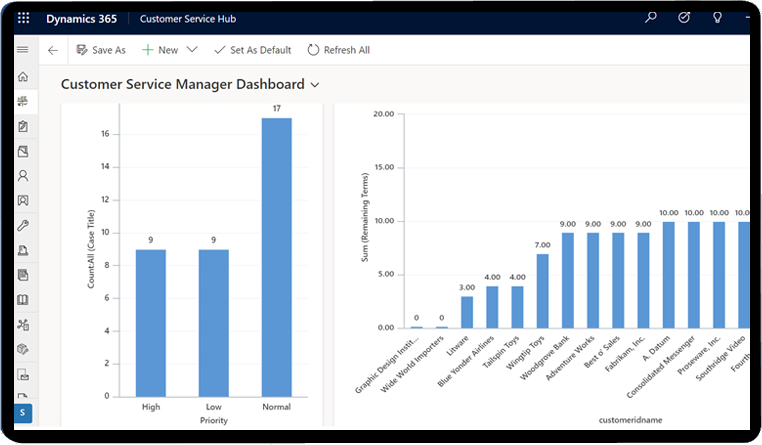
Task: Click the 'Adventure Works' axis label
Action: 570,358
